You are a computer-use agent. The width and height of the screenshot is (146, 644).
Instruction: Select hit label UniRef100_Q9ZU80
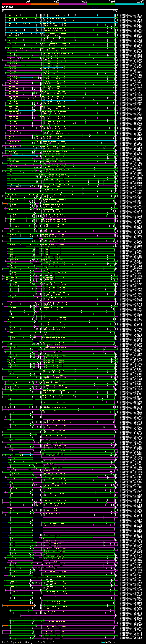click(131, 35)
